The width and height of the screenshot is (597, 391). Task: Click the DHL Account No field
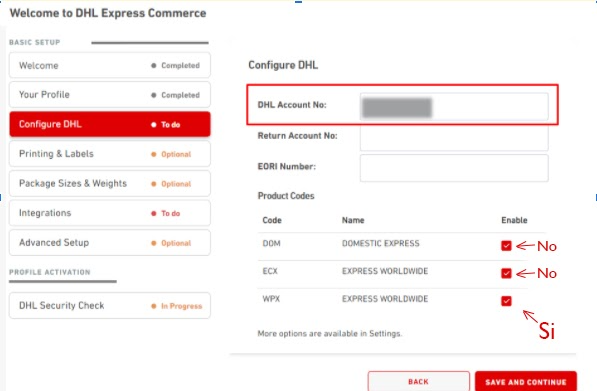(x=454, y=107)
